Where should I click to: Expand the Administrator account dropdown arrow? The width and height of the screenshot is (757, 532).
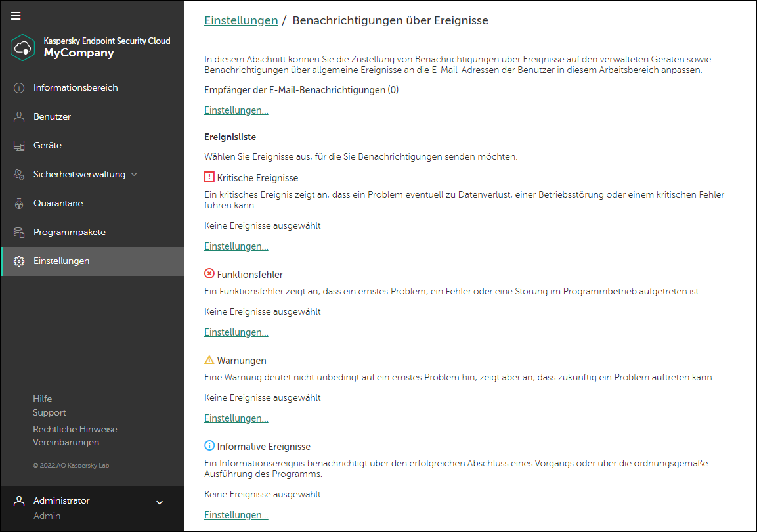tap(160, 502)
